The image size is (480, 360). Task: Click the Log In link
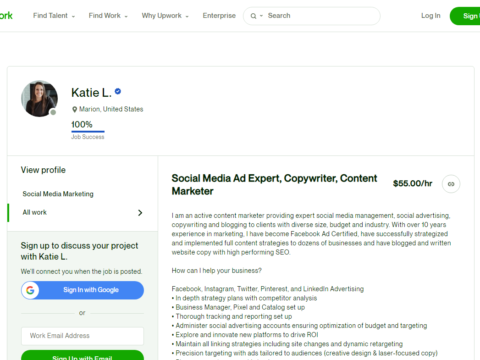[431, 16]
